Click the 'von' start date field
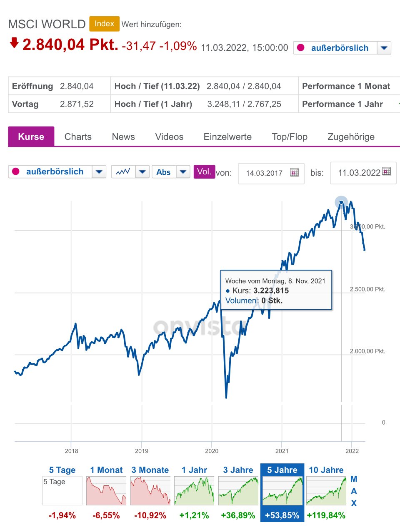The width and height of the screenshot is (400, 532). (264, 173)
